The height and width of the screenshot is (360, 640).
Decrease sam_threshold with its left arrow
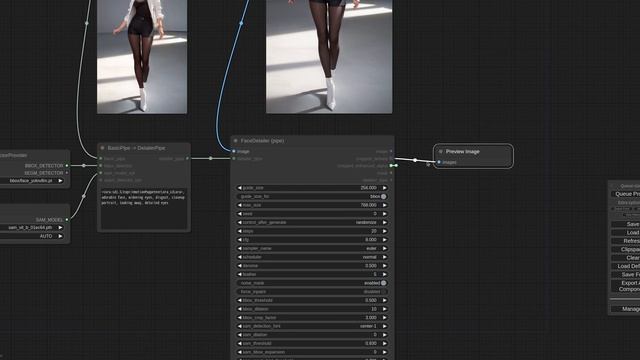point(240,344)
